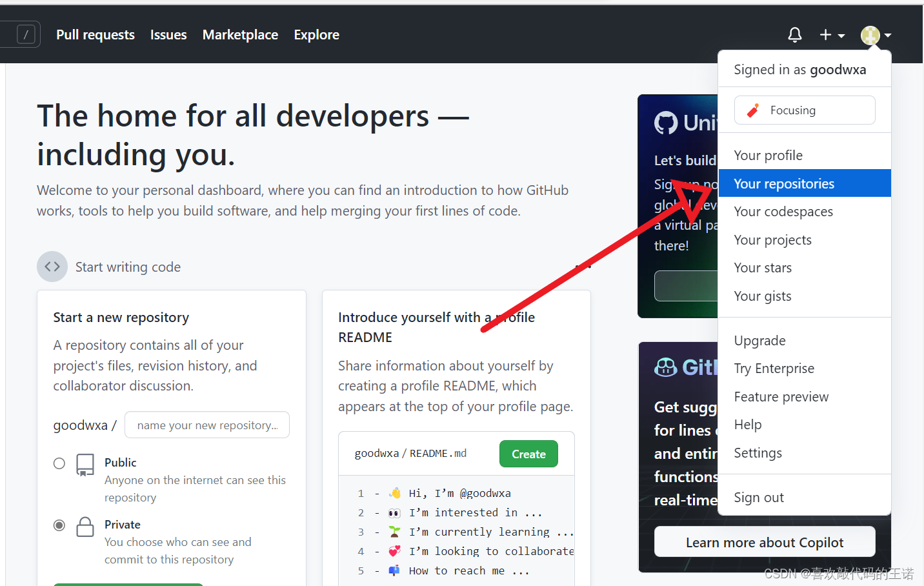Select the Public visibility radio button

(59, 463)
